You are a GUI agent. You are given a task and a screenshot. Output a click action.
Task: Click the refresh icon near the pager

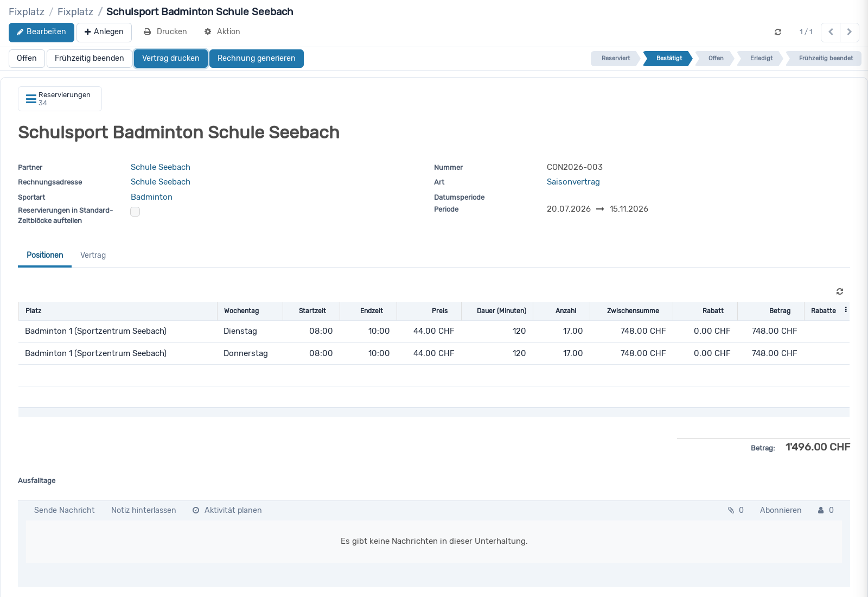pyautogui.click(x=778, y=32)
